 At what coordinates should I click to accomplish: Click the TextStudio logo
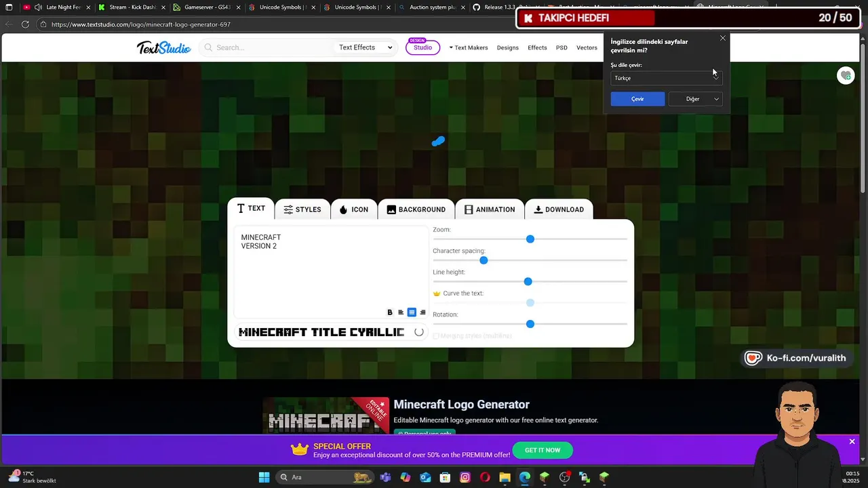click(x=164, y=47)
